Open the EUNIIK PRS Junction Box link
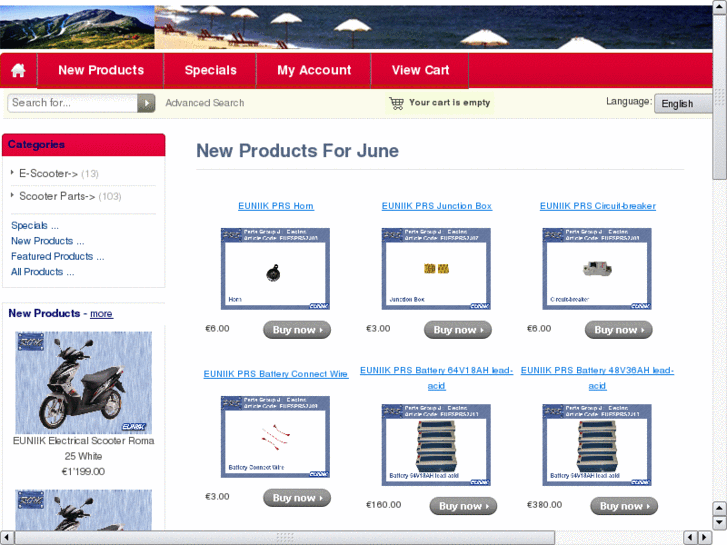The image size is (727, 545). coord(437,206)
